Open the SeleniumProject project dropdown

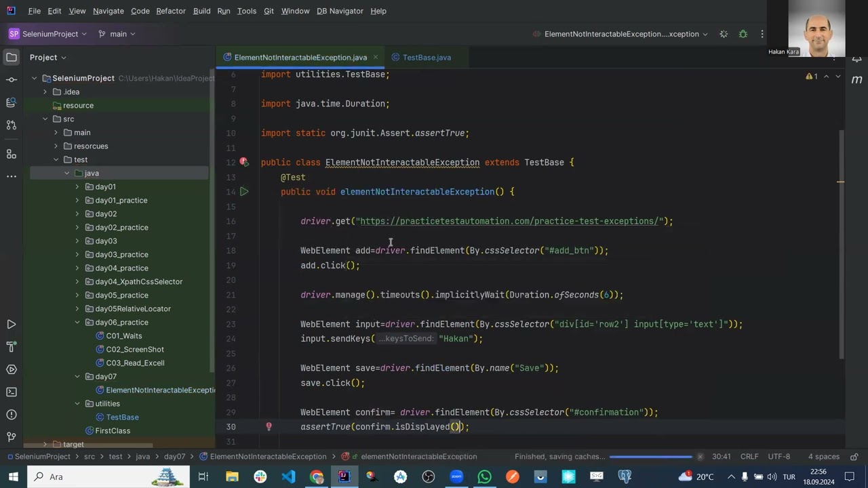[x=48, y=34]
